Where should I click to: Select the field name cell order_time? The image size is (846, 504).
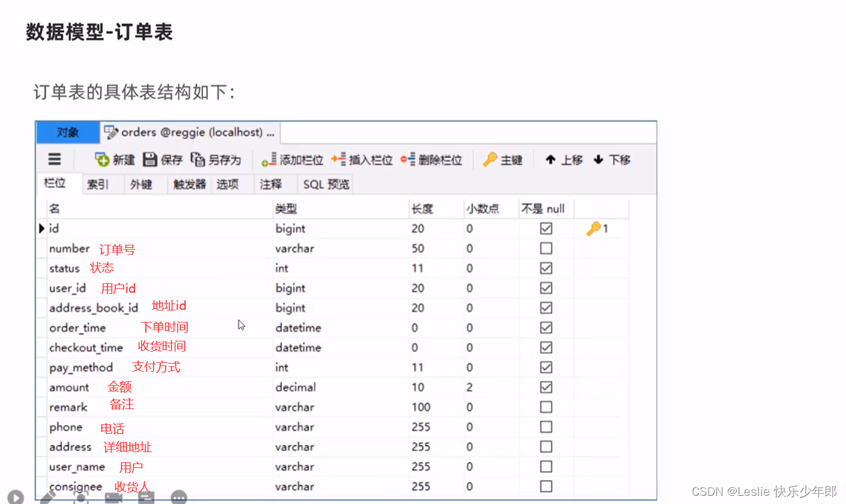[159, 328]
